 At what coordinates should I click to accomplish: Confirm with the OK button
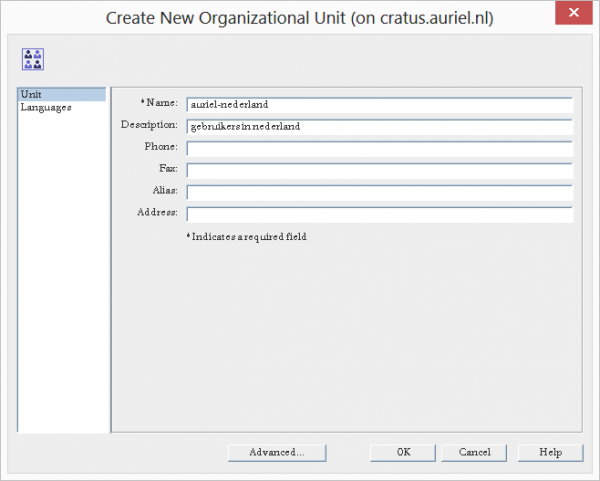[x=403, y=452]
